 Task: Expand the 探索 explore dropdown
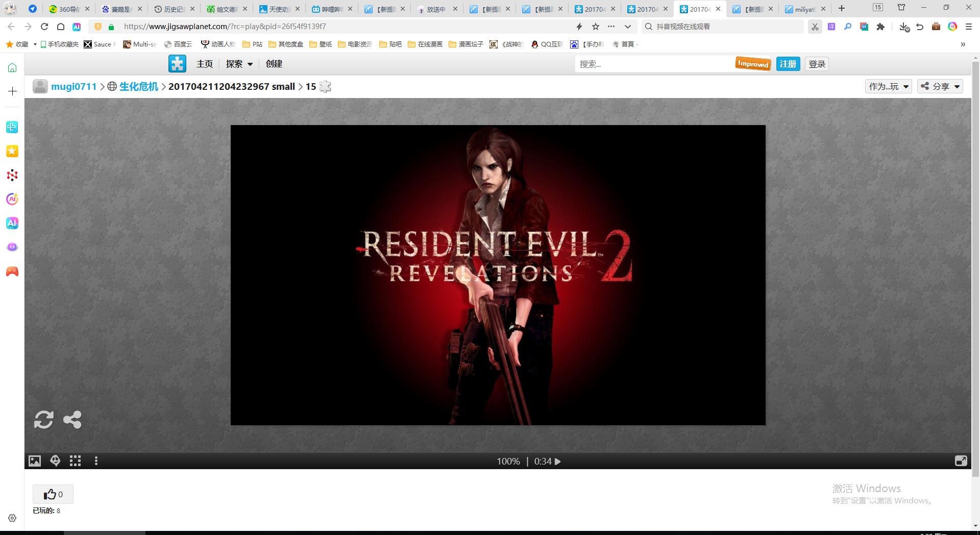click(239, 64)
